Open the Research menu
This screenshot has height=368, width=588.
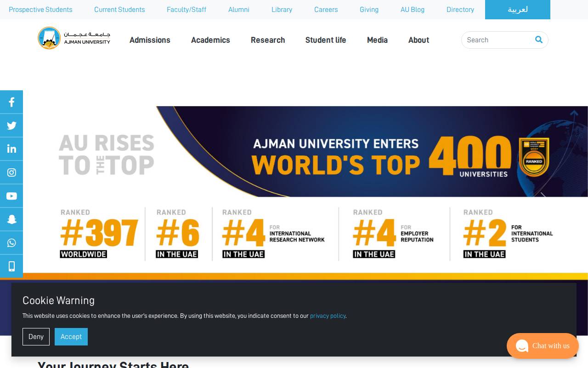[268, 40]
